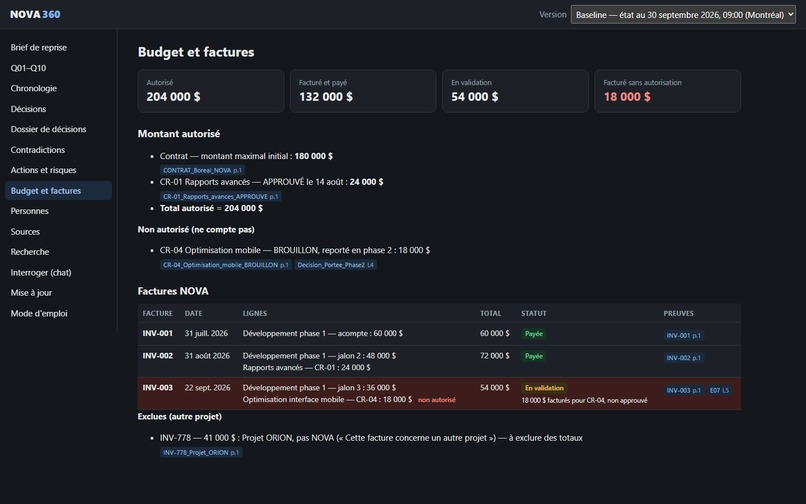Open CR-04_Optimisation_mobile_BROUILLON p.1 tag
806x504 pixels.
point(226,265)
